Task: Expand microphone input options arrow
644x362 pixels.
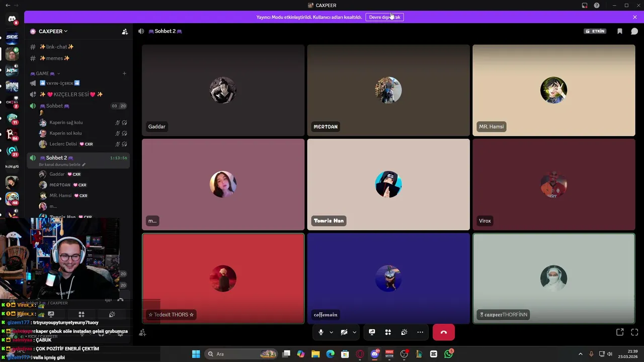Action: coord(331,332)
